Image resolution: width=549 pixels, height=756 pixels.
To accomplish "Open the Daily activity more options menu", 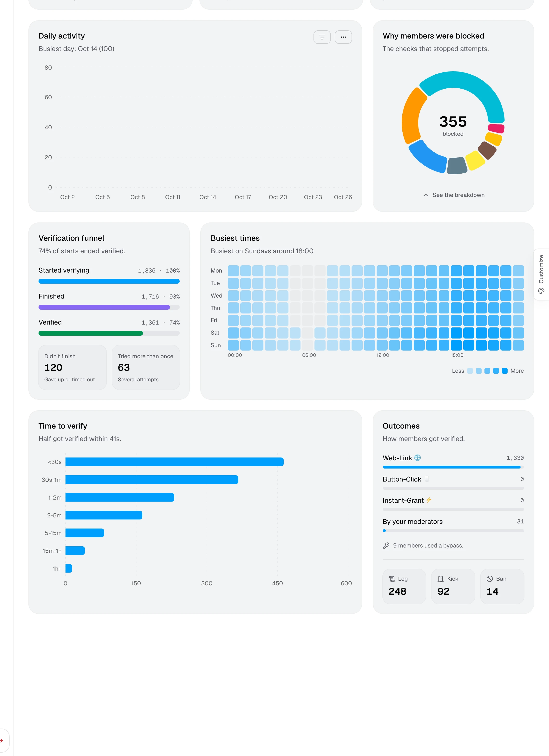I will coord(343,37).
